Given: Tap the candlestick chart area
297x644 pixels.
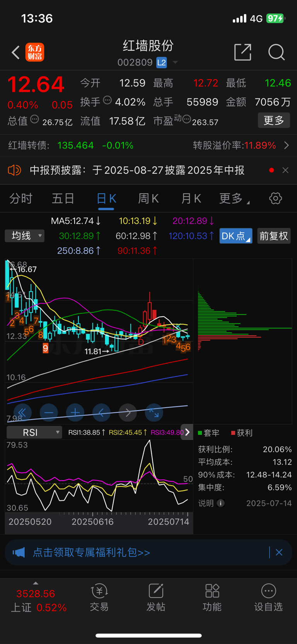Looking at the screenshot, I should tap(99, 341).
